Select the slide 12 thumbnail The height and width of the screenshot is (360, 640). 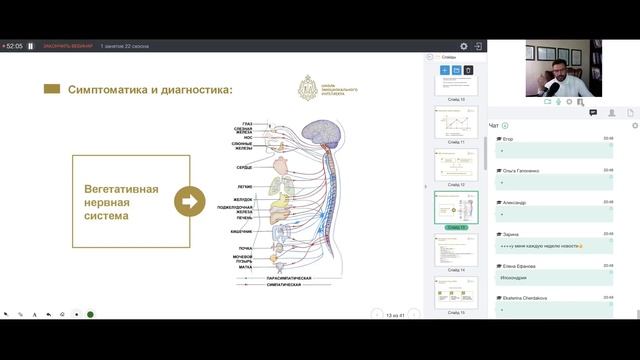(456, 165)
